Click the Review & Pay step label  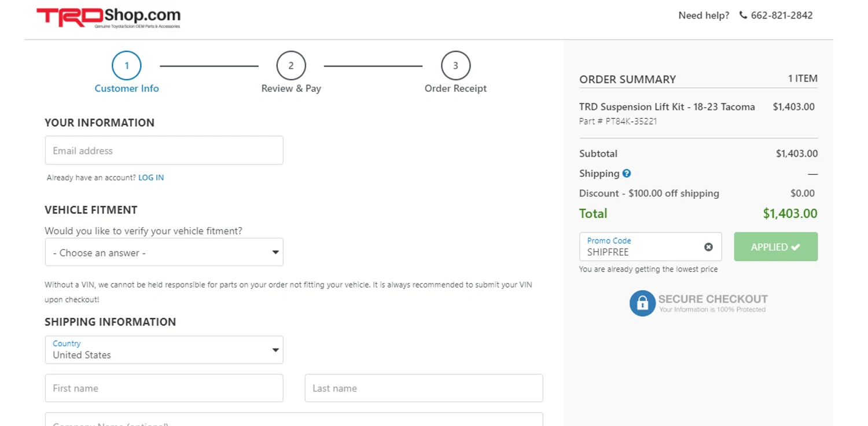(291, 88)
